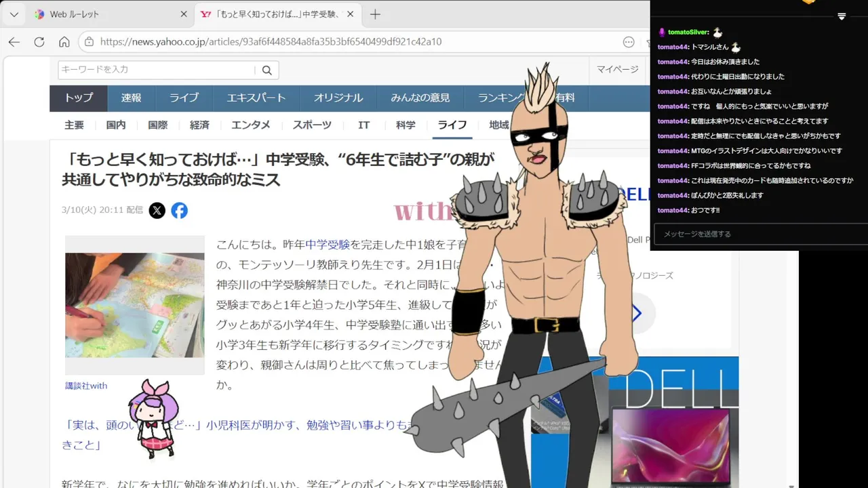This screenshot has width=868, height=488.
Task: Select the 速報 navigation tab
Action: click(132, 98)
